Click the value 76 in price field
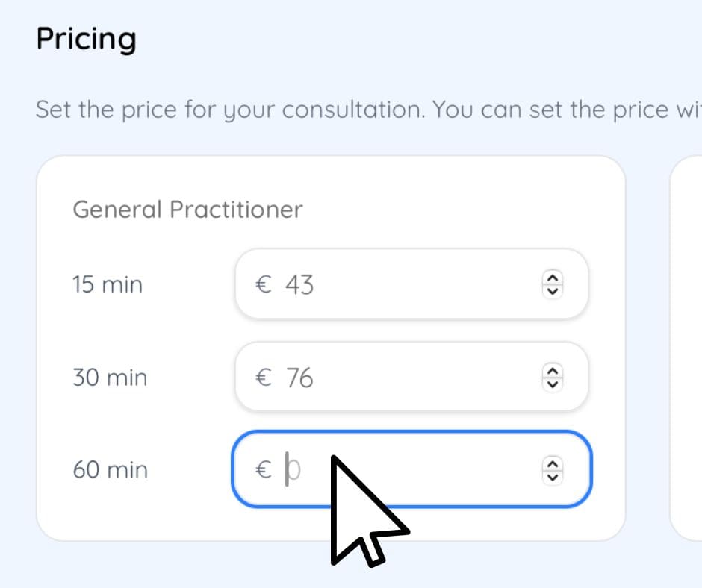 click(299, 378)
